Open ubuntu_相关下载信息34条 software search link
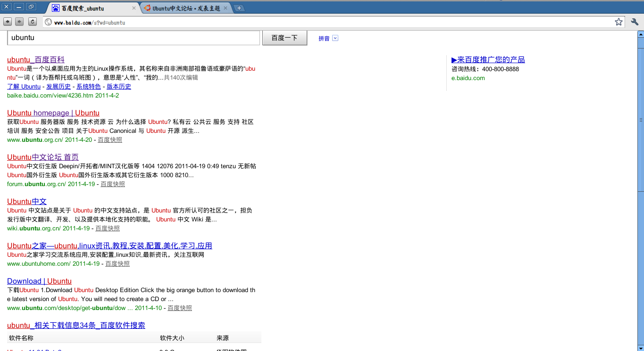 click(x=76, y=326)
